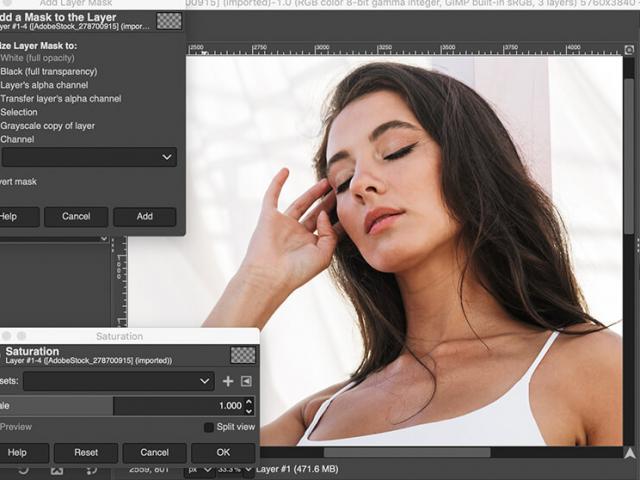Enable the Split view checkbox
The width and height of the screenshot is (640, 480).
[x=208, y=427]
